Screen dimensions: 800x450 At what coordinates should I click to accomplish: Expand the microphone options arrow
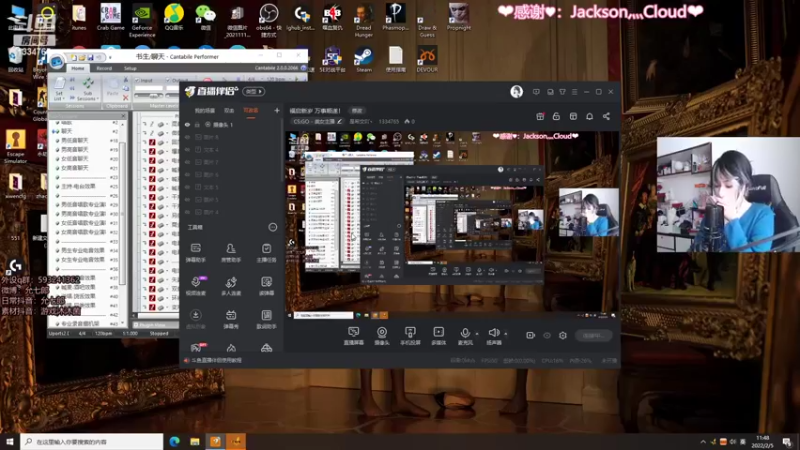pos(477,334)
